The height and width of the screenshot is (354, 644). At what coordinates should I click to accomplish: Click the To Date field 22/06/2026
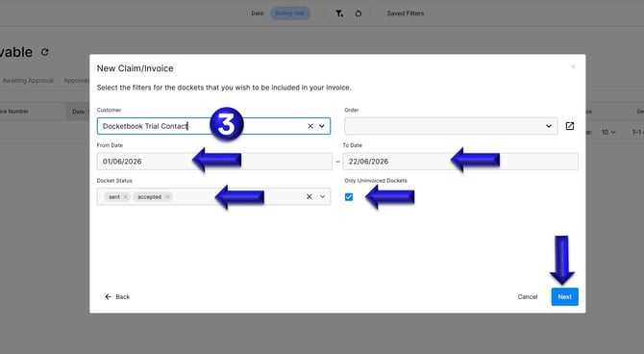tap(460, 162)
